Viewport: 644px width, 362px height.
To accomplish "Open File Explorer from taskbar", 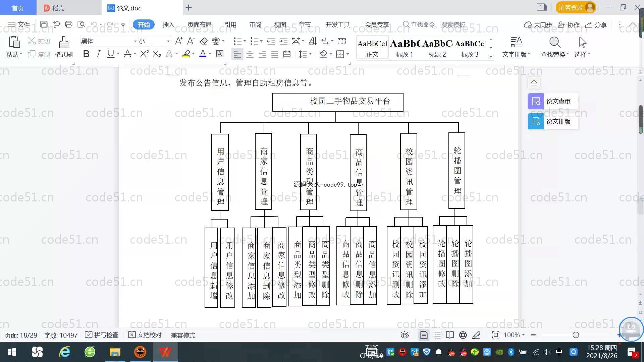I will click(115, 352).
